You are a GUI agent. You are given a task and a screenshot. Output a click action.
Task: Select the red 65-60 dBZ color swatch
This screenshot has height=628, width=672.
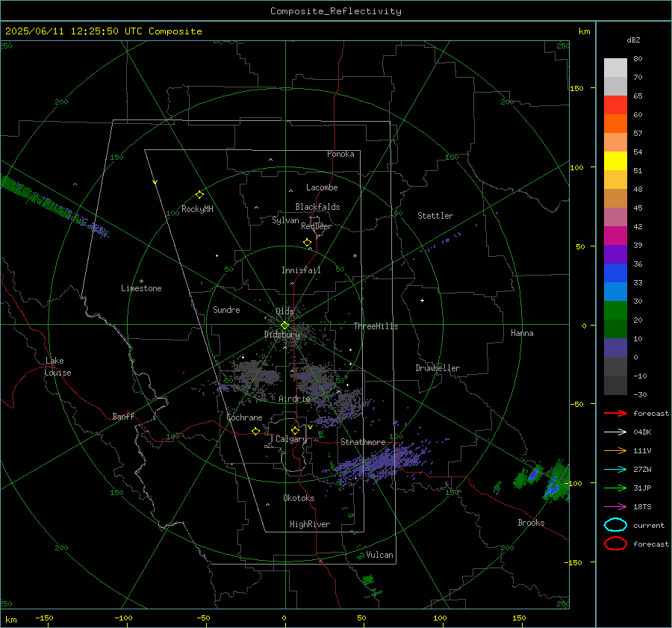(615, 105)
